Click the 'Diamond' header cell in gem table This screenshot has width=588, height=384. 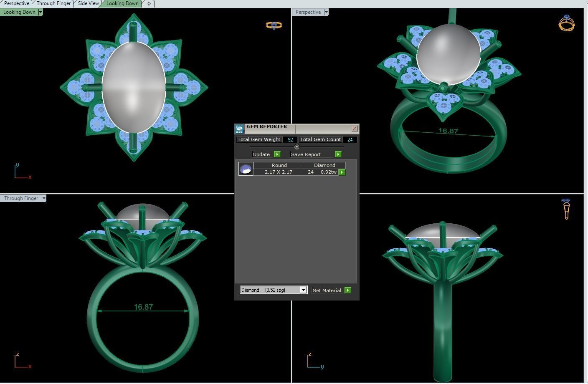(324, 165)
